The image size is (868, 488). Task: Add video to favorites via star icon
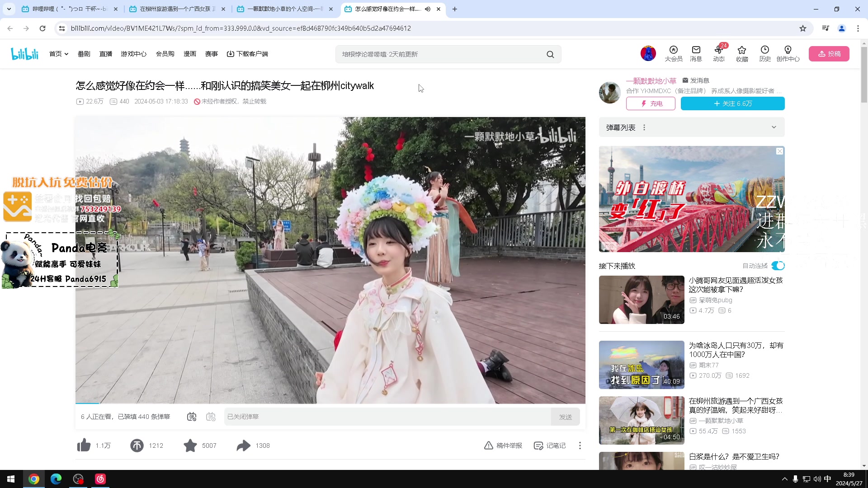click(190, 445)
